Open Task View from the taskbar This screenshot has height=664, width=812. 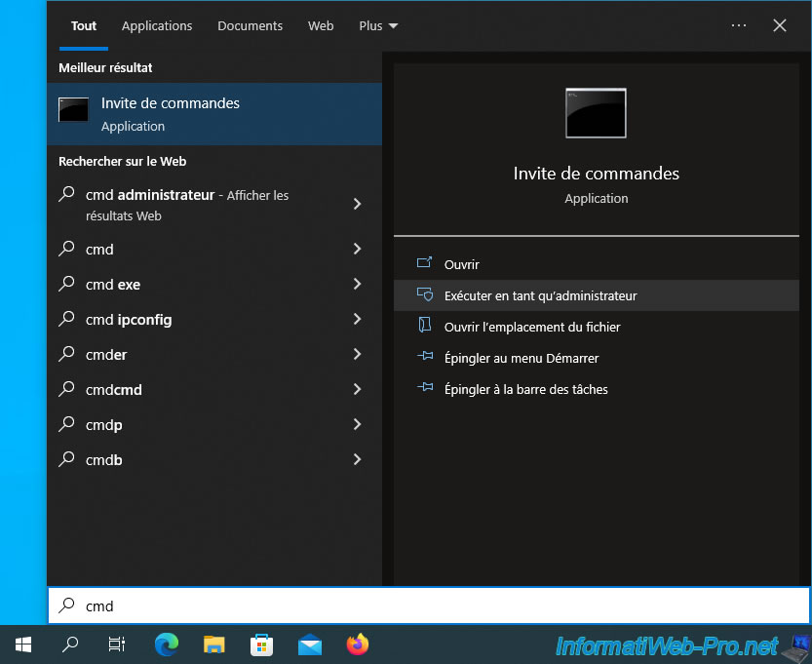pyautogui.click(x=117, y=644)
